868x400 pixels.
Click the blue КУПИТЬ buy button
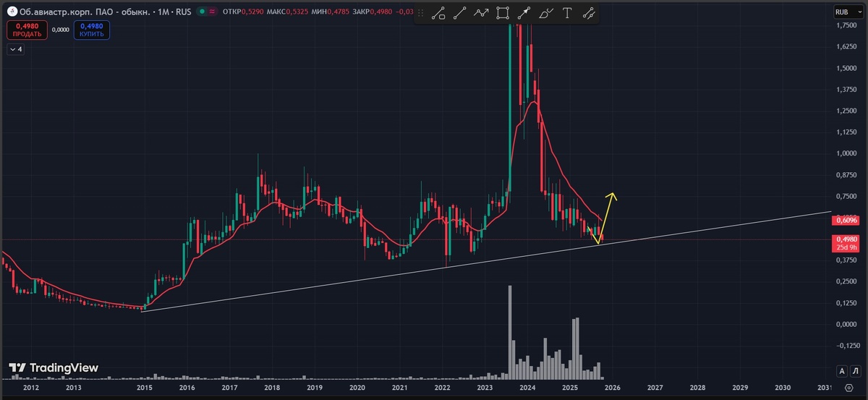tap(92, 30)
